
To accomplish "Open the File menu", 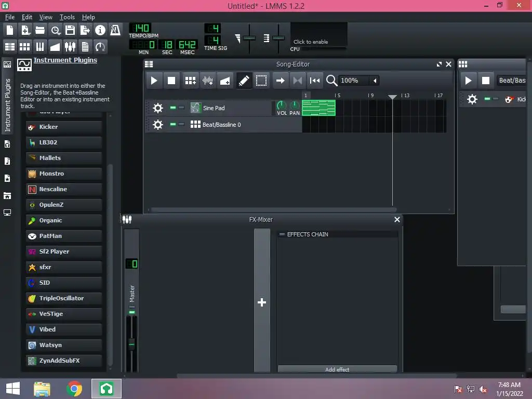I will (10, 17).
